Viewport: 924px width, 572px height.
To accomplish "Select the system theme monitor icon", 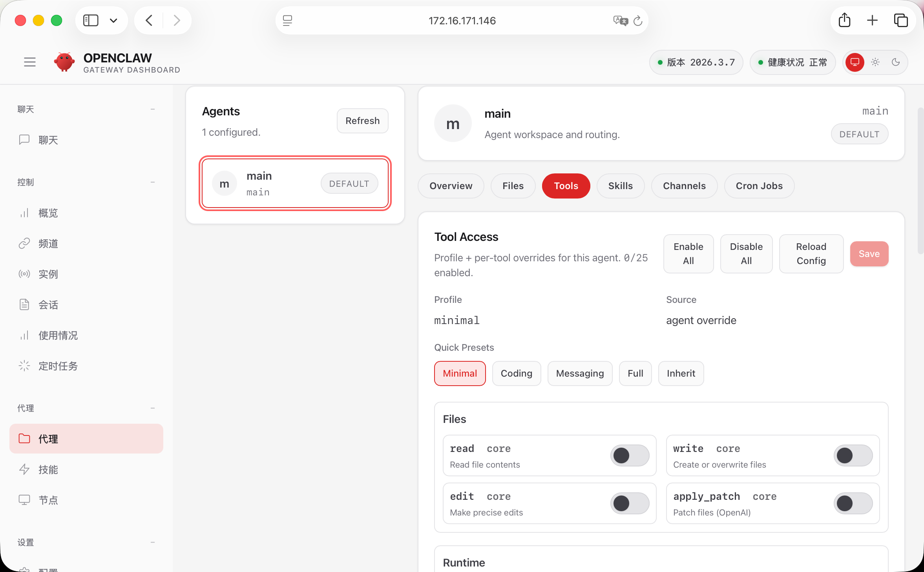I will click(x=855, y=62).
